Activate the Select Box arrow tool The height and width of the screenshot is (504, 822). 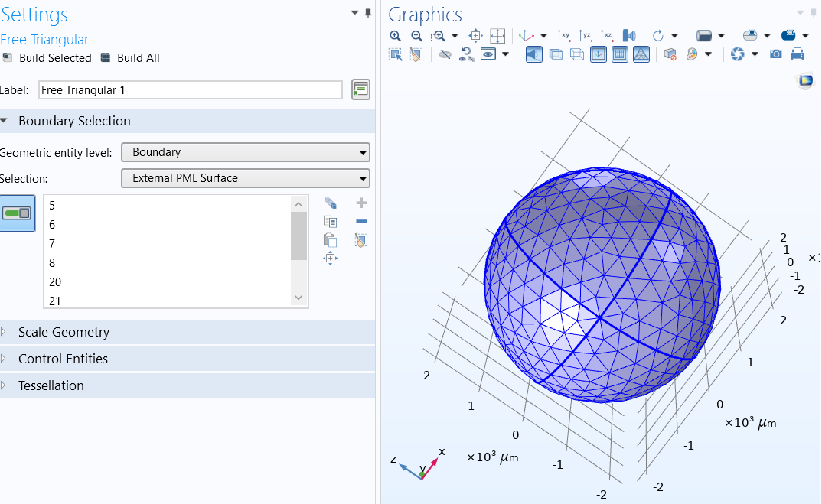pyautogui.click(x=395, y=54)
